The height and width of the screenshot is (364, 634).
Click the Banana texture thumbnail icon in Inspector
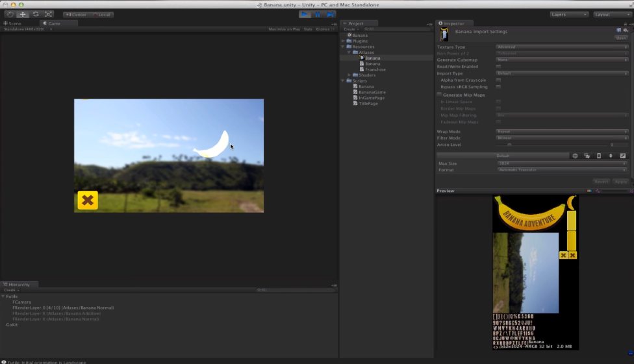444,35
